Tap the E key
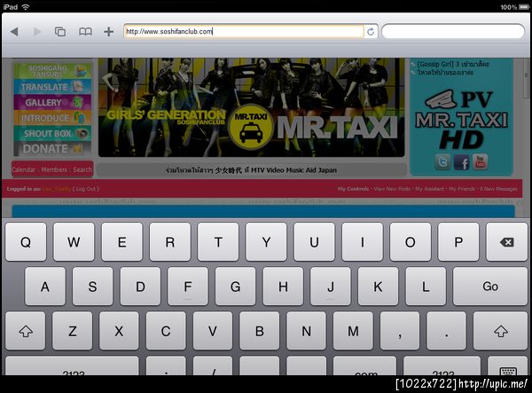Image resolution: width=532 pixels, height=393 pixels. [x=122, y=242]
